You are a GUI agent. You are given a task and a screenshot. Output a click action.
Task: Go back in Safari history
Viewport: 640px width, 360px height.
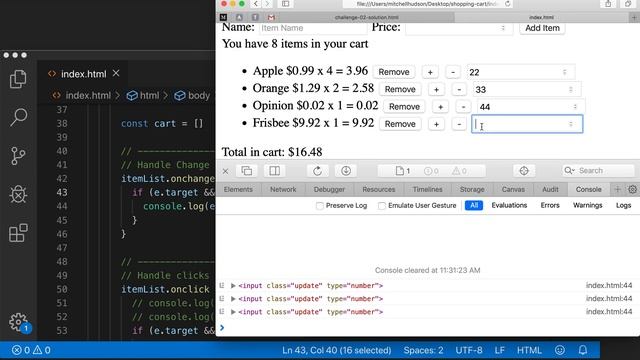pyautogui.click(x=256, y=4)
